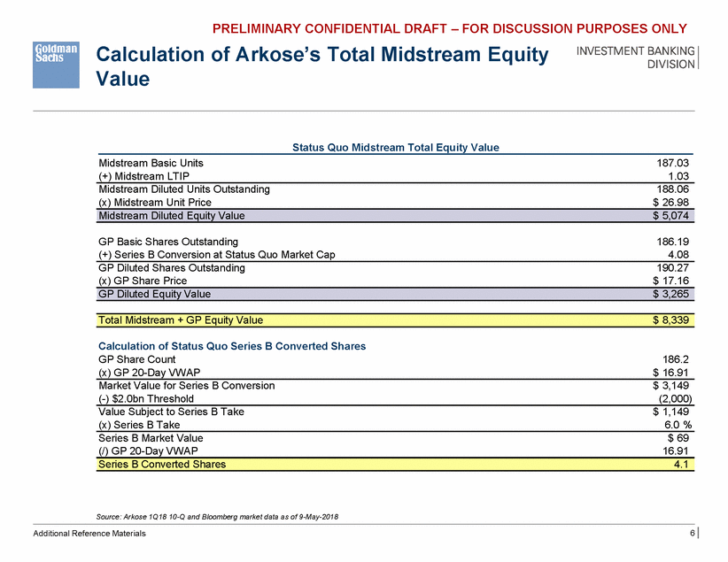Click the value $ 26.98
This screenshot has width=728, height=562.
(671, 203)
